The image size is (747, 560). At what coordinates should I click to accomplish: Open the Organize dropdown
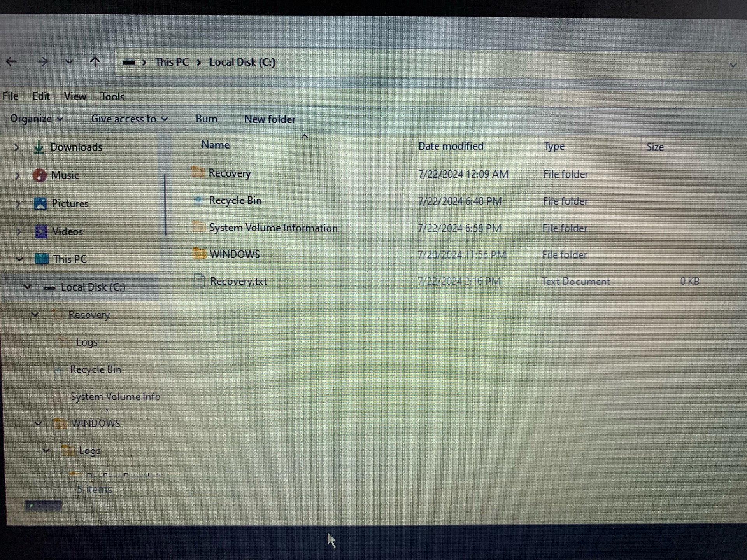36,119
